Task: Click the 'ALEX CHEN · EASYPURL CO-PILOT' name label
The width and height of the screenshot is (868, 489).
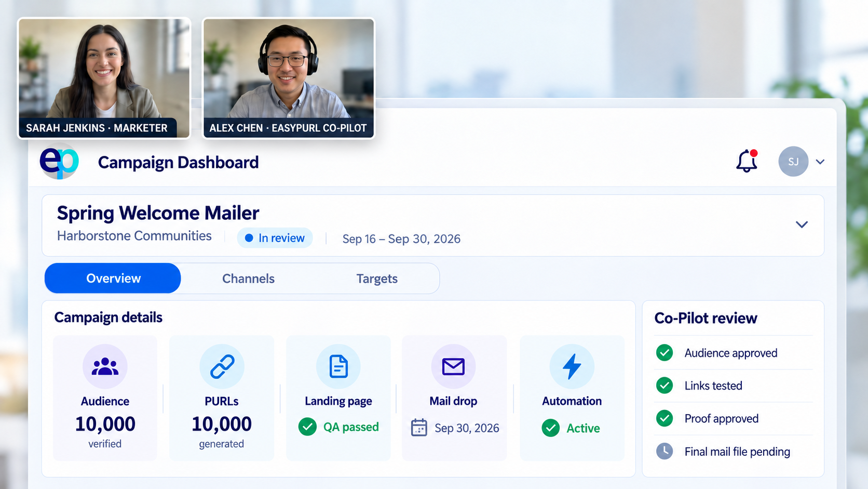Action: 288,128
